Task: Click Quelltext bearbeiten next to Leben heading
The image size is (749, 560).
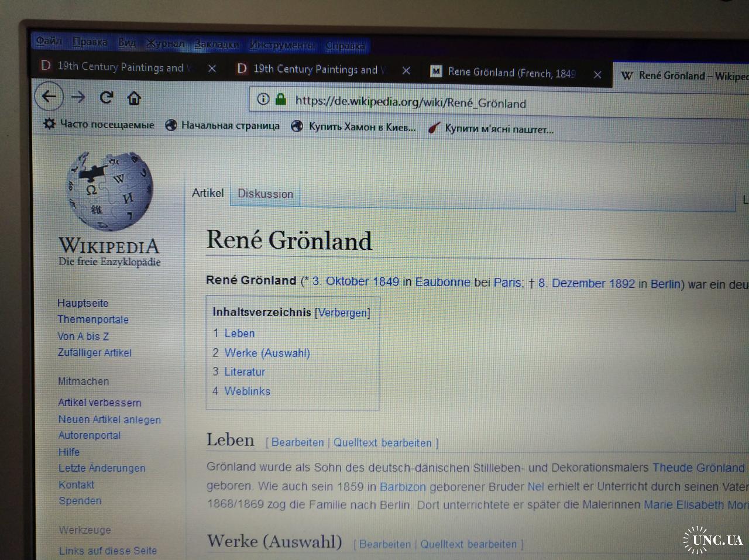Action: point(383,443)
